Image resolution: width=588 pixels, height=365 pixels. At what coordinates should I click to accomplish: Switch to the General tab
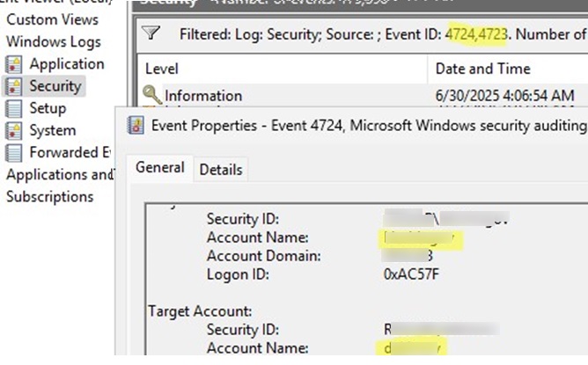coord(160,167)
